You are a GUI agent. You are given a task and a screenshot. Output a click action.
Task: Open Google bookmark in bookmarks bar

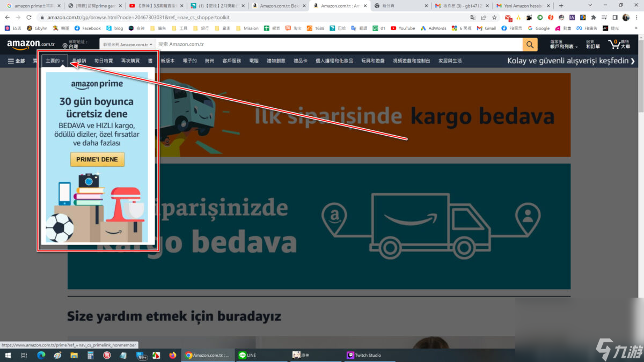539,28
